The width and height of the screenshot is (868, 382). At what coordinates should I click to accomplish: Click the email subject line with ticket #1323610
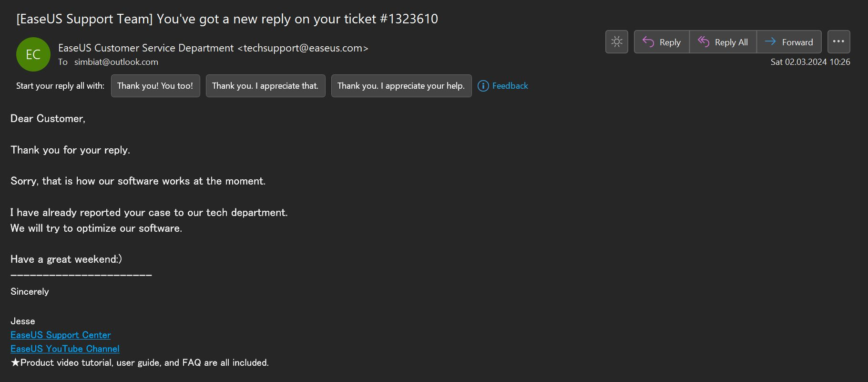[227, 19]
